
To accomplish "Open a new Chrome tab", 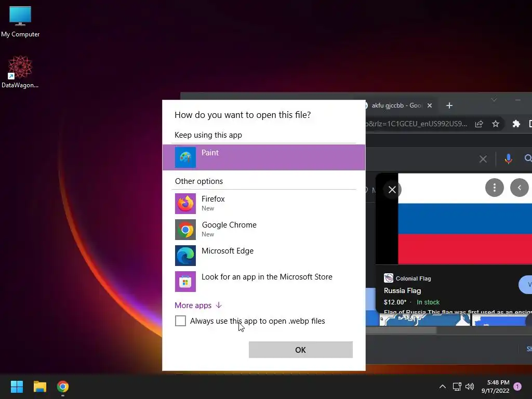I will 449,105.
